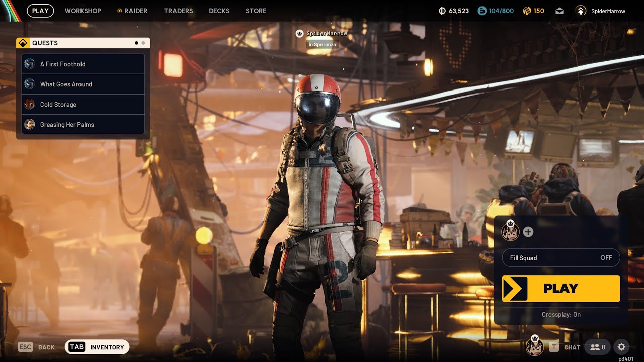Click the SpiderMarrow username in top bar
The height and width of the screenshot is (362, 644).
tap(608, 11)
